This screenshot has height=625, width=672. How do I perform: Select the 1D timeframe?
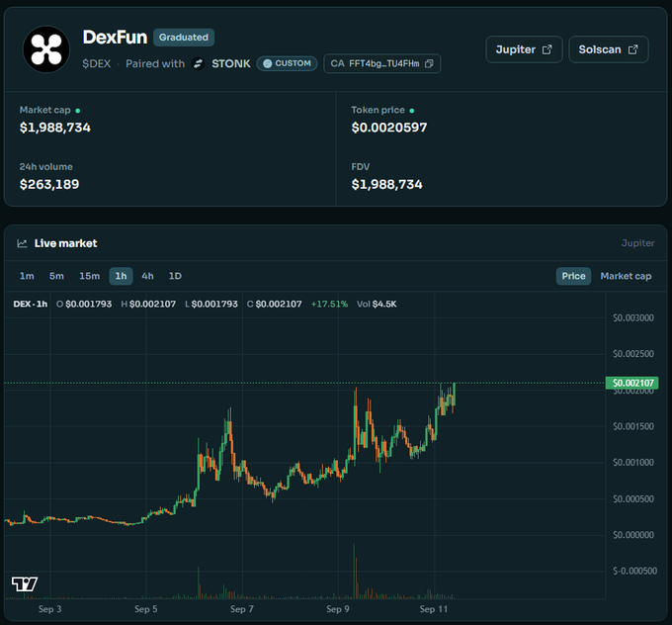[175, 276]
